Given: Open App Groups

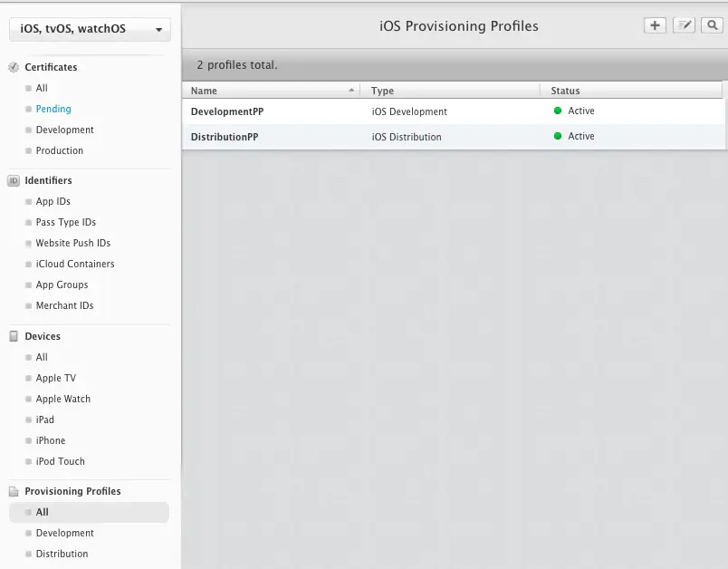Looking at the screenshot, I should point(62,285).
